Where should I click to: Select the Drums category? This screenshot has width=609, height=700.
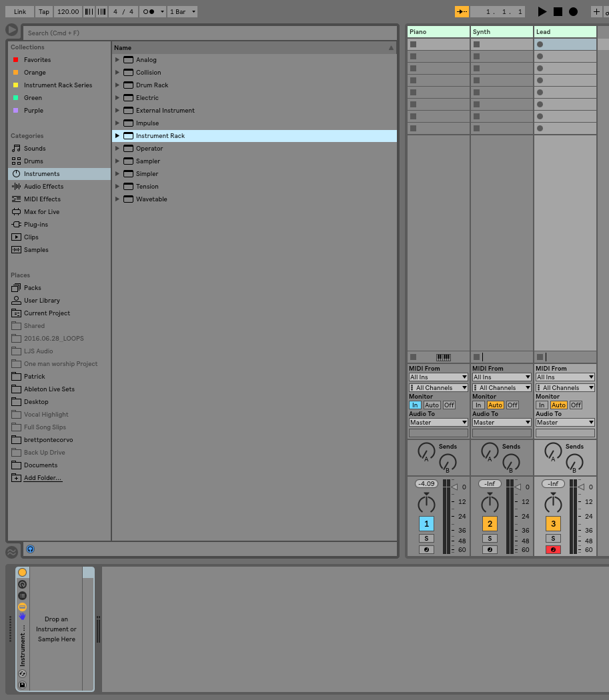pos(33,161)
